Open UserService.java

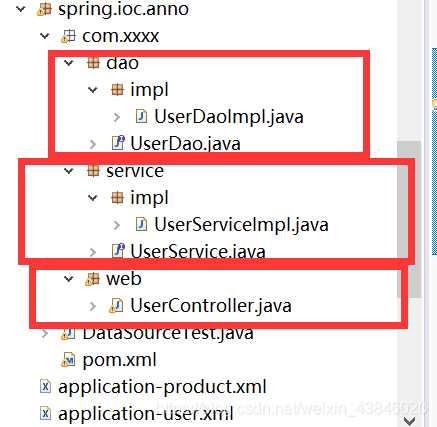pos(198,252)
